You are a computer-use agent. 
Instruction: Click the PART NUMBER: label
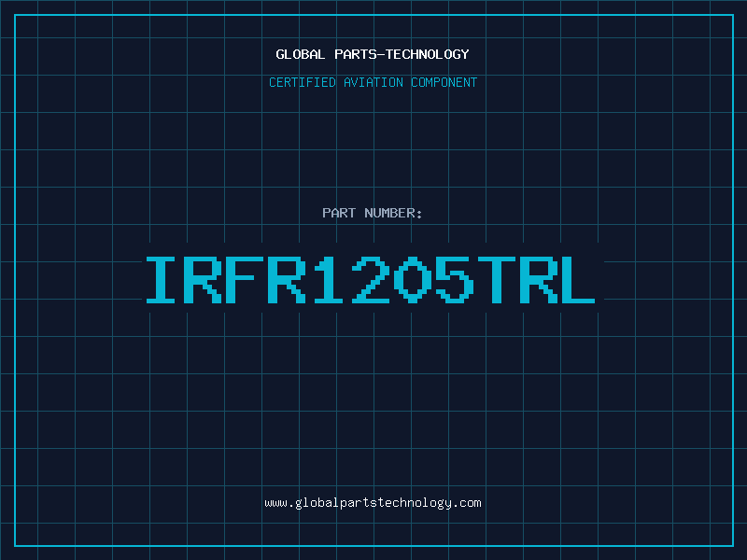[x=373, y=213]
